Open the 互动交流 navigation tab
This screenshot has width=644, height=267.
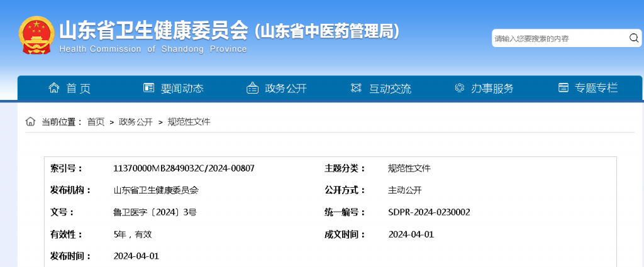click(390, 88)
